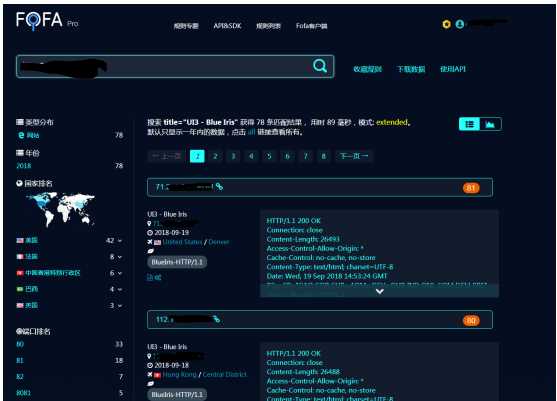Open the yellow gear settings icon
Screen dimensions: 557x401
pyautogui.click(x=447, y=24)
